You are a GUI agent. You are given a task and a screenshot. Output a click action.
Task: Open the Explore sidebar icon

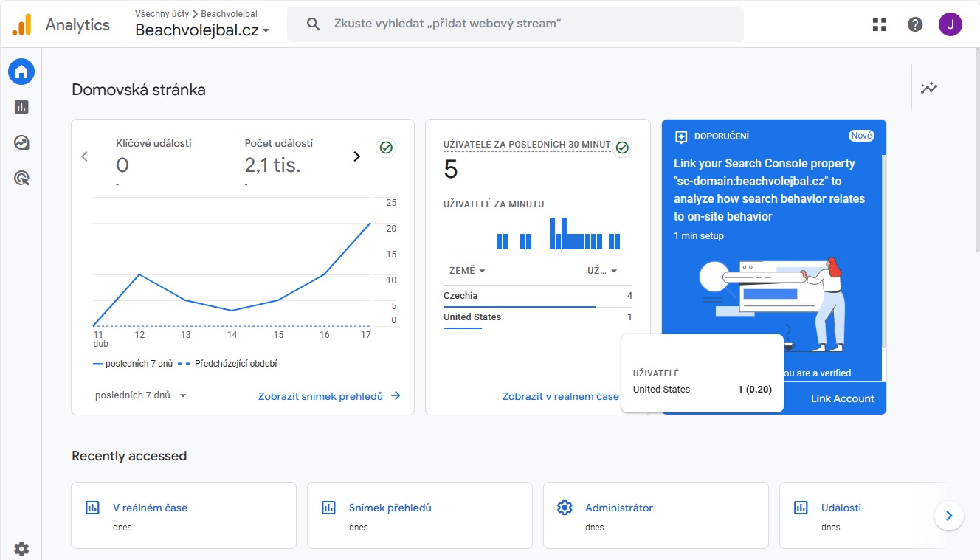[x=21, y=142]
